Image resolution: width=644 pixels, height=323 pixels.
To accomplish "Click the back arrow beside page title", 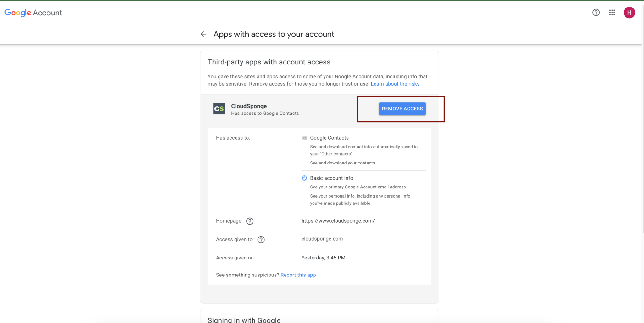I will (x=203, y=34).
